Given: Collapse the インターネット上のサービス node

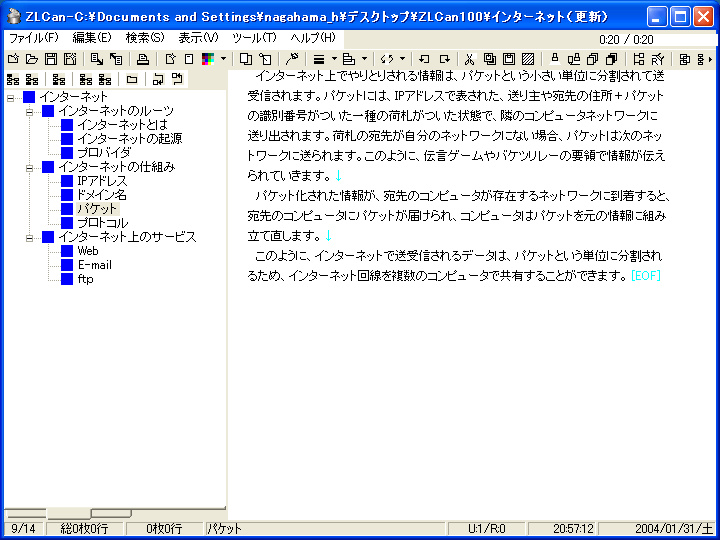Looking at the screenshot, I should pyautogui.click(x=29, y=238).
